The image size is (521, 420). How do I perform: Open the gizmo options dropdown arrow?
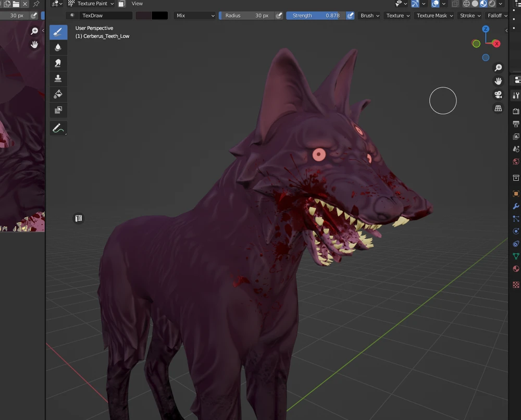pyautogui.click(x=424, y=4)
